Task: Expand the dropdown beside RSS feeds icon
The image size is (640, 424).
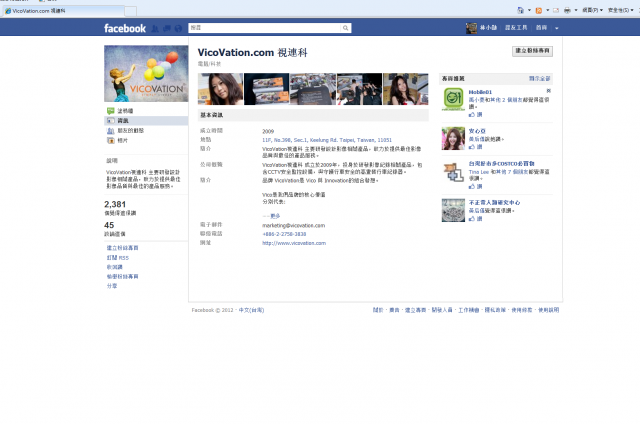Action: click(547, 10)
